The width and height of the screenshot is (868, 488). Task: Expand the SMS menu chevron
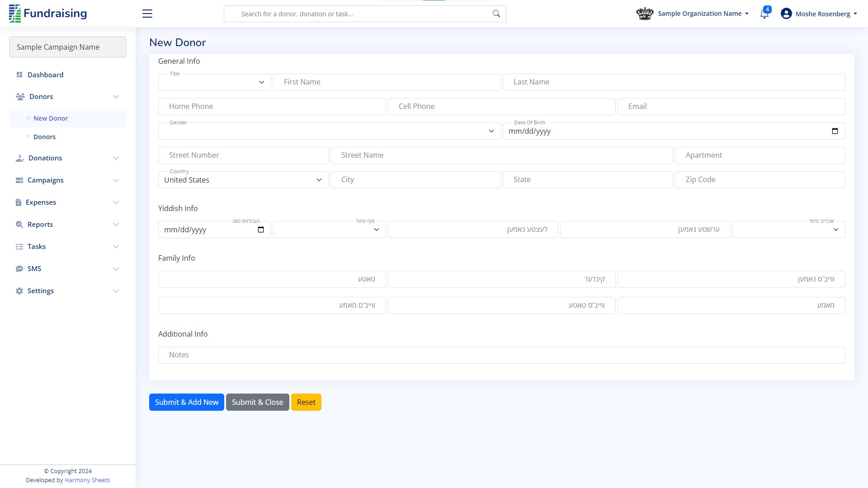click(x=116, y=269)
